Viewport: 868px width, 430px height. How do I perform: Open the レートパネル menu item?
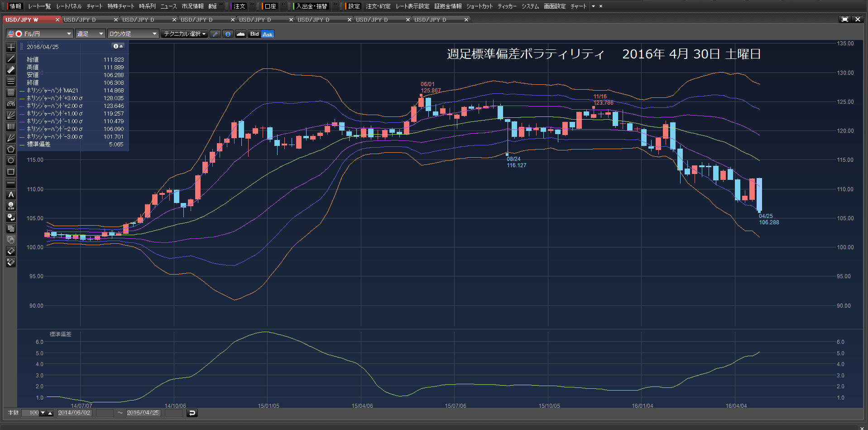(x=69, y=6)
